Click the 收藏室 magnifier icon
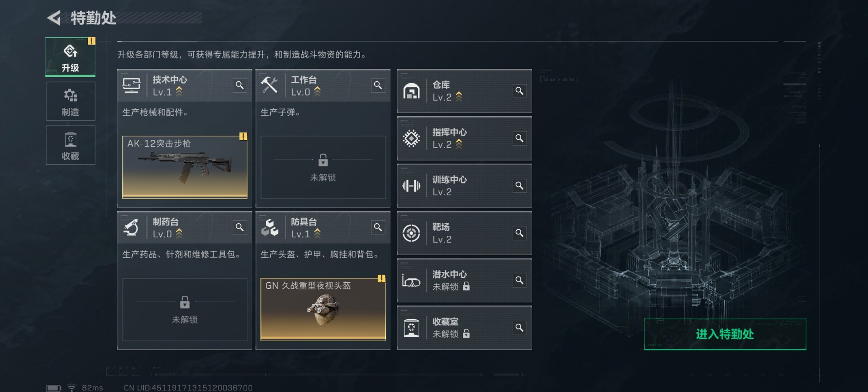 (519, 327)
